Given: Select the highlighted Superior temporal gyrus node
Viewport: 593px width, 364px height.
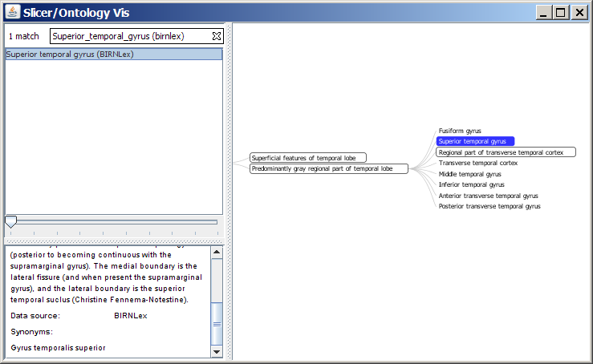Looking at the screenshot, I should (x=475, y=141).
